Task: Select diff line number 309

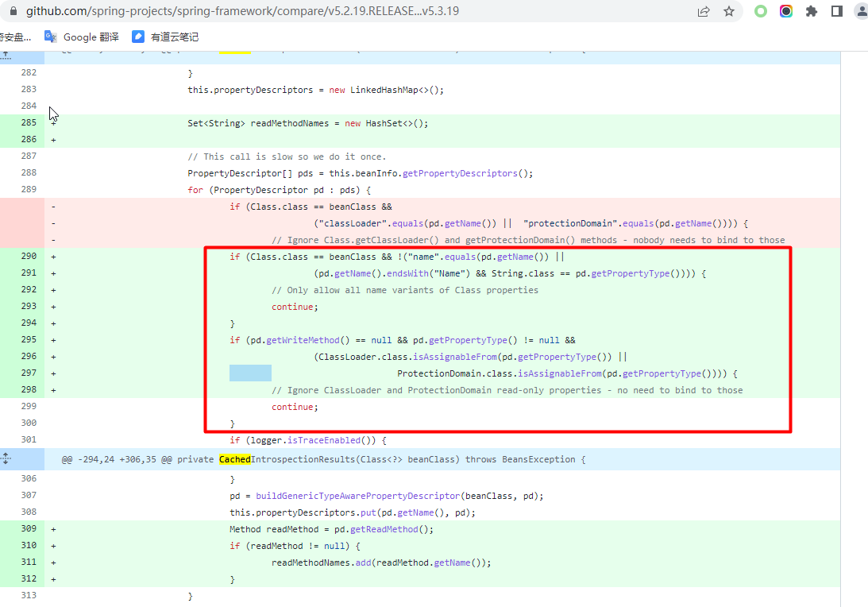Action: pyautogui.click(x=29, y=528)
